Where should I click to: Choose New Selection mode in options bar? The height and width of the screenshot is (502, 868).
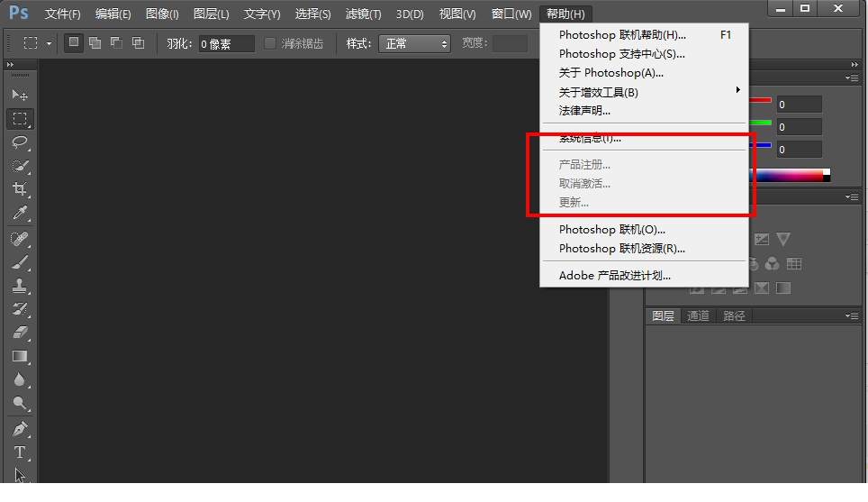coord(74,42)
